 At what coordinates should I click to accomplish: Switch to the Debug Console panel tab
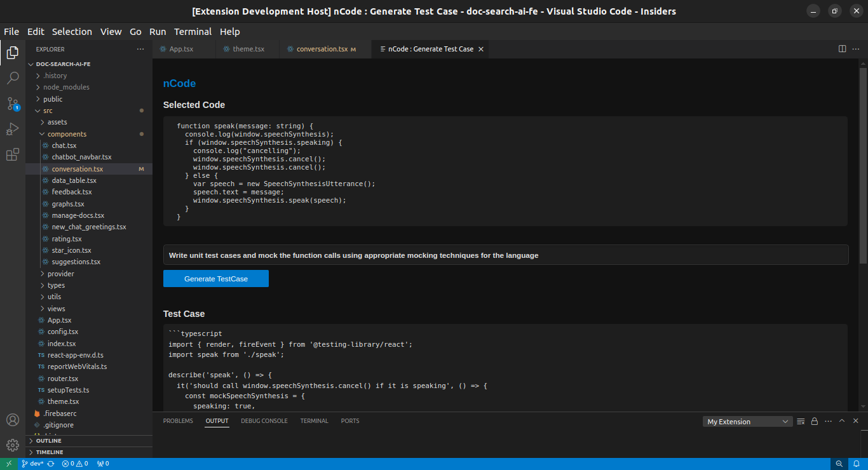[264, 421]
